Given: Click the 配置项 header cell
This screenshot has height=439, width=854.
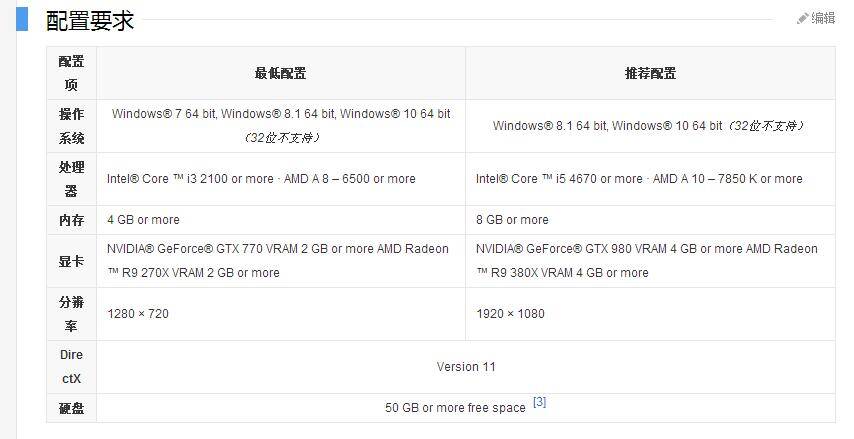Looking at the screenshot, I should (71, 73).
